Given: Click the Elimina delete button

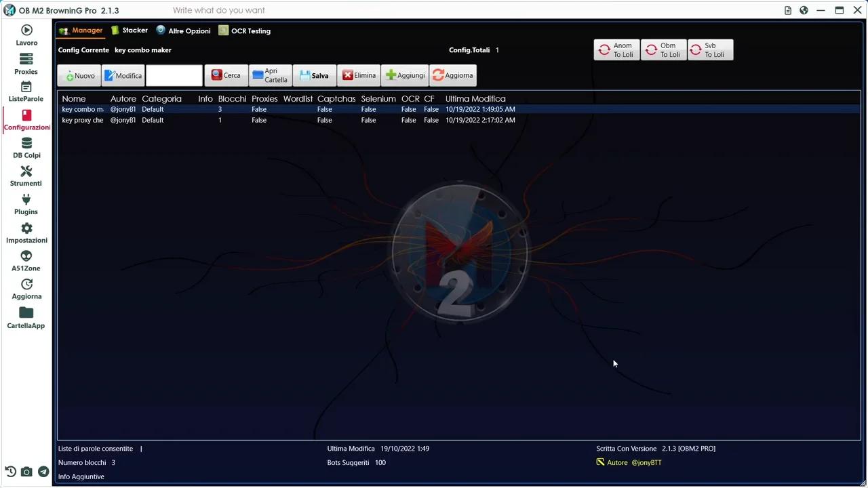Looking at the screenshot, I should [x=359, y=75].
